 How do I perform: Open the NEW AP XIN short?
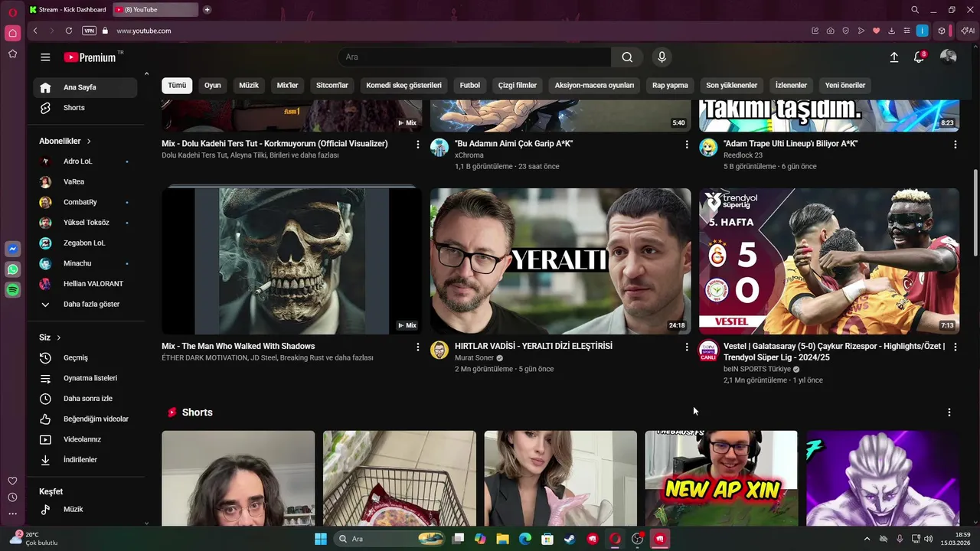pos(721,478)
